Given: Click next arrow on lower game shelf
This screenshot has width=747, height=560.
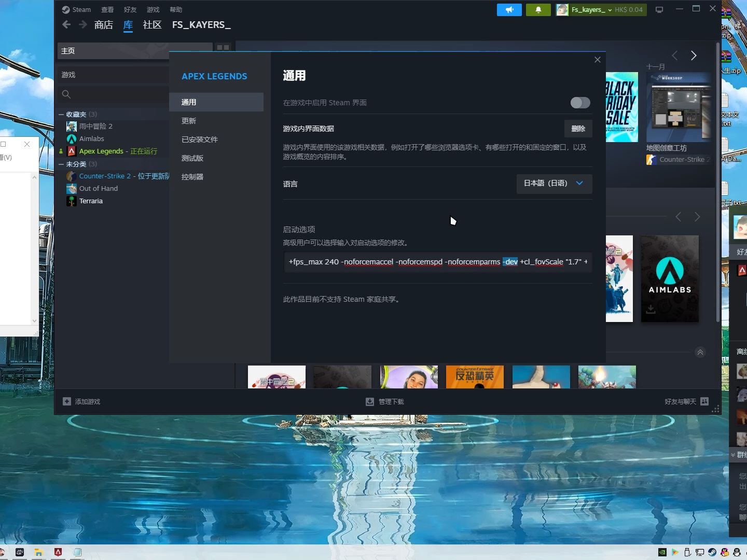Looking at the screenshot, I should click(697, 217).
